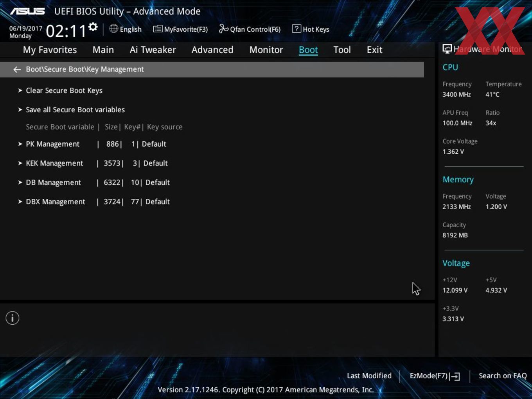Click the settings gear next to the clock
The width and height of the screenshot is (532, 399).
point(93,27)
